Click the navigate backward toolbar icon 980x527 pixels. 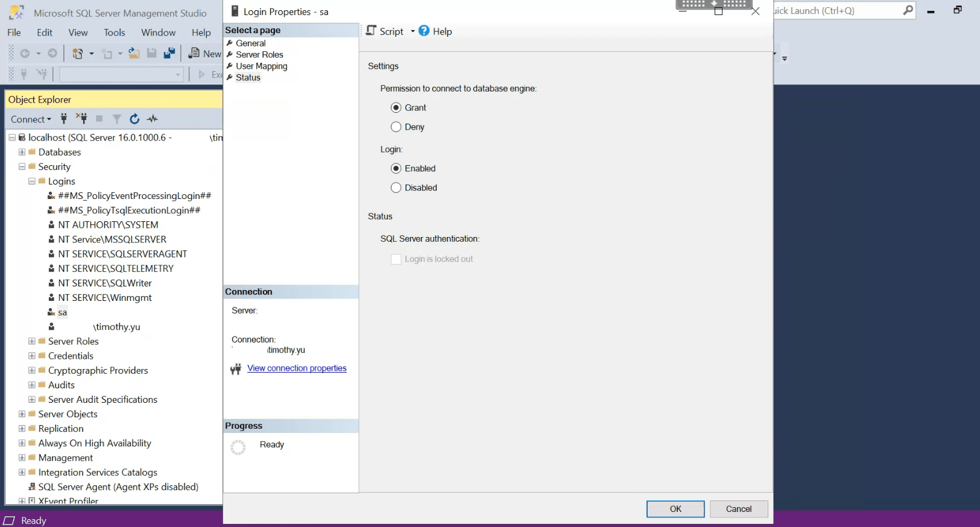pyautogui.click(x=25, y=54)
